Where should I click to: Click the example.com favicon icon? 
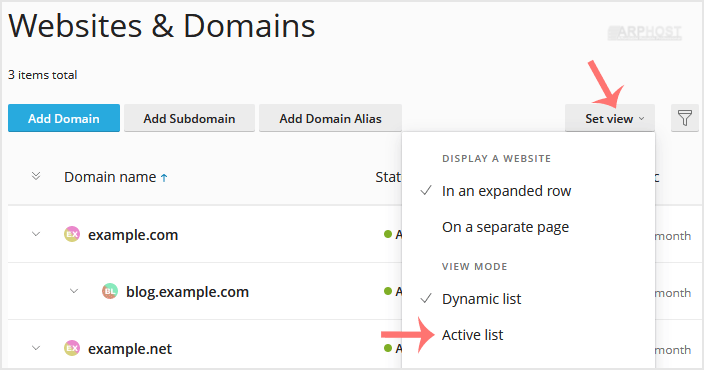(72, 234)
